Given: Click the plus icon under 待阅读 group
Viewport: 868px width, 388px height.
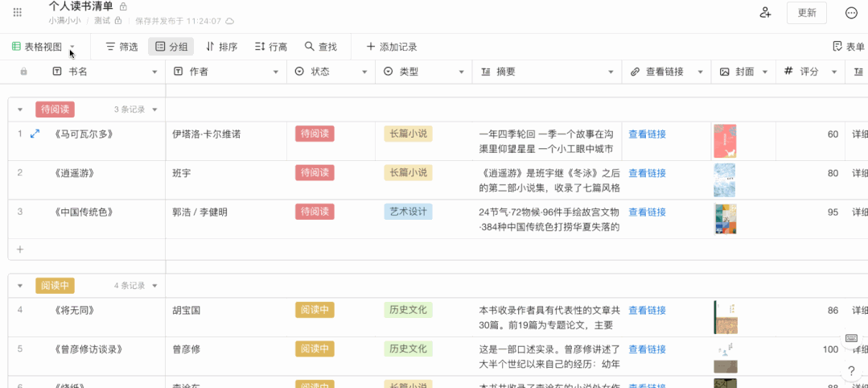Looking at the screenshot, I should pos(20,250).
